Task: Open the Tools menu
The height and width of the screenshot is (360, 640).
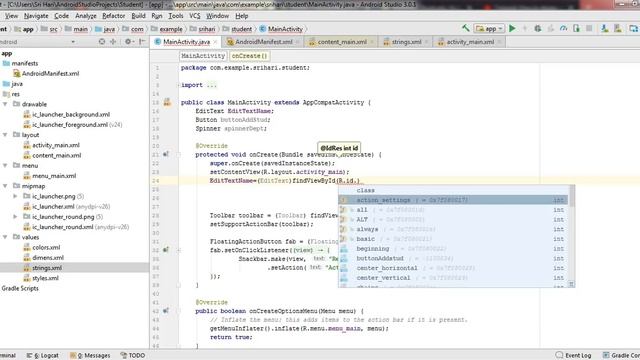Action: tap(176, 16)
